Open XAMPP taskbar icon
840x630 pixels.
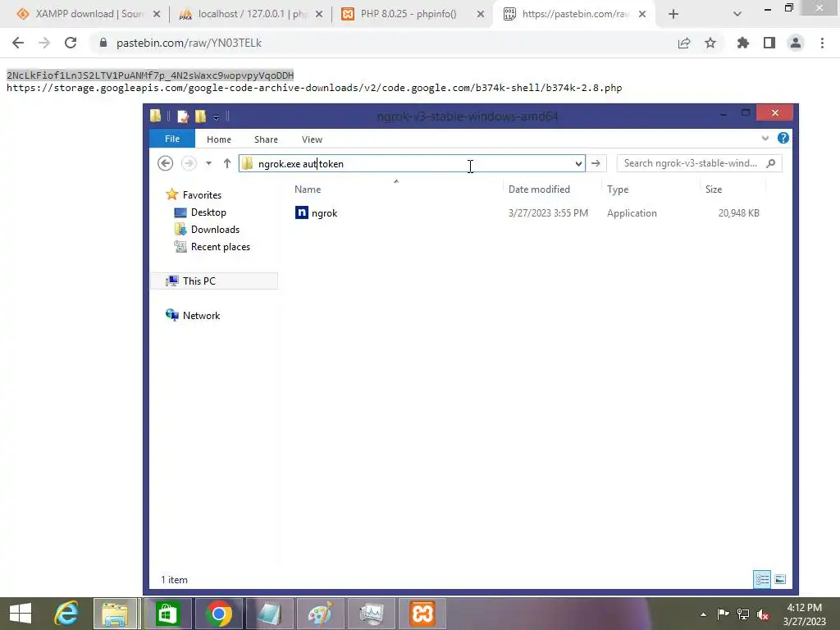coord(422,614)
